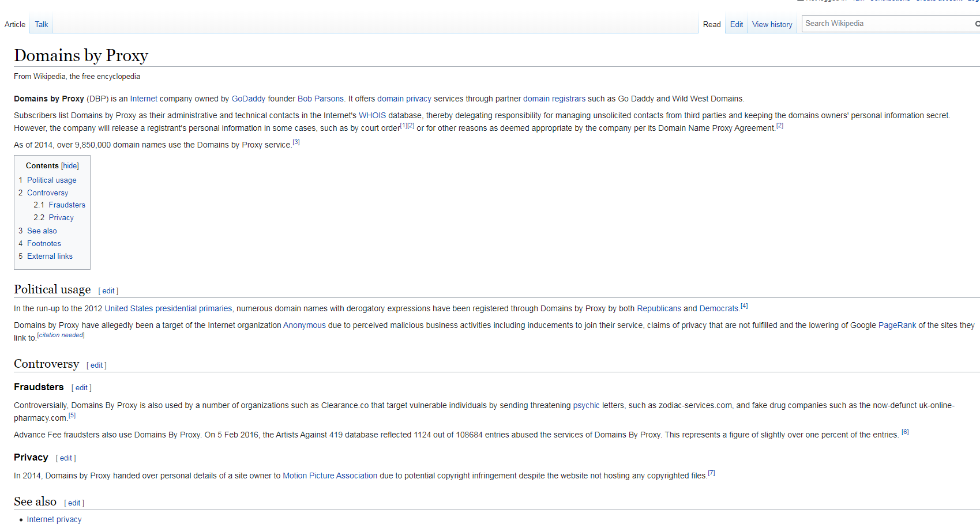Viewport: 980px width, 532px height.
Task: Edit the See also section
Action: pos(74,503)
